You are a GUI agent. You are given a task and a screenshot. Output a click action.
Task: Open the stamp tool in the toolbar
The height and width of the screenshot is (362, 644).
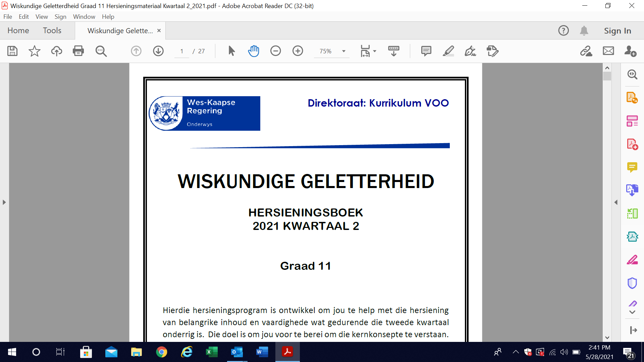pyautogui.click(x=492, y=51)
